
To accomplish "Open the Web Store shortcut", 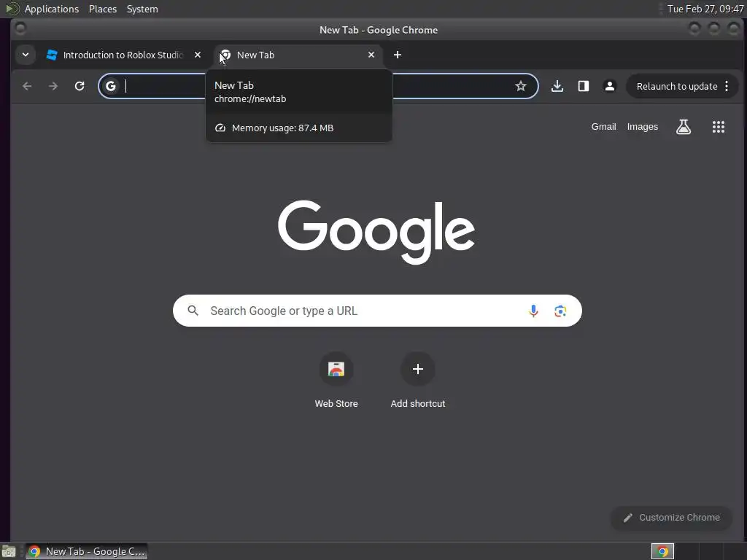I will [336, 380].
